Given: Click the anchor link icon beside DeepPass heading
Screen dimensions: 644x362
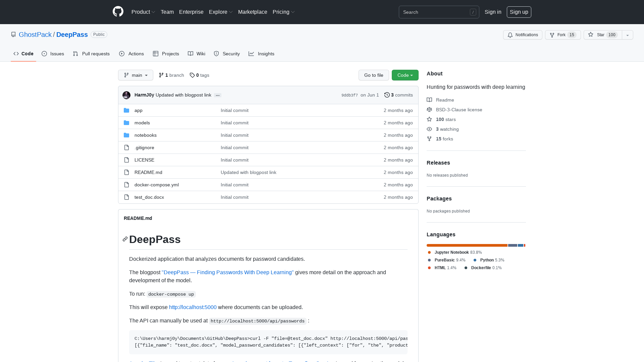Looking at the screenshot, I should coord(125,239).
